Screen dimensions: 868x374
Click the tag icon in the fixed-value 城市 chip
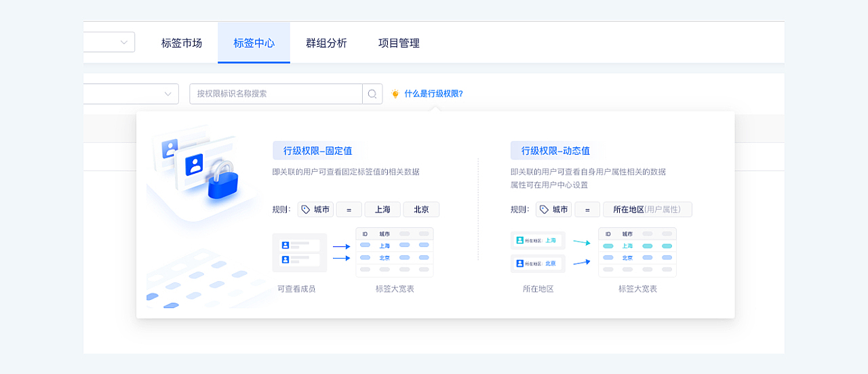tap(306, 210)
